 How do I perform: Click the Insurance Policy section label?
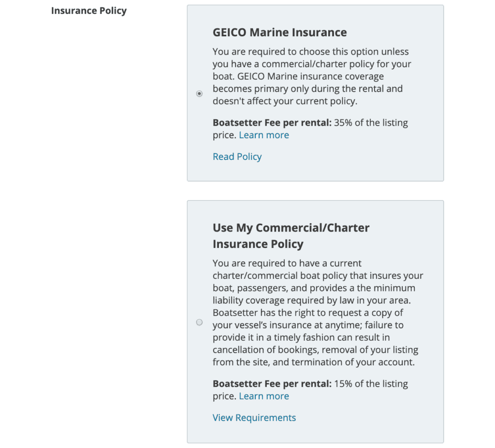pyautogui.click(x=89, y=11)
